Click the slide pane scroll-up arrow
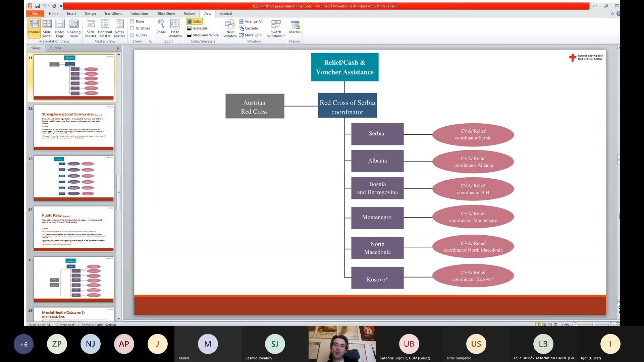Image resolution: width=644 pixels, height=362 pixels. pos(118,54)
